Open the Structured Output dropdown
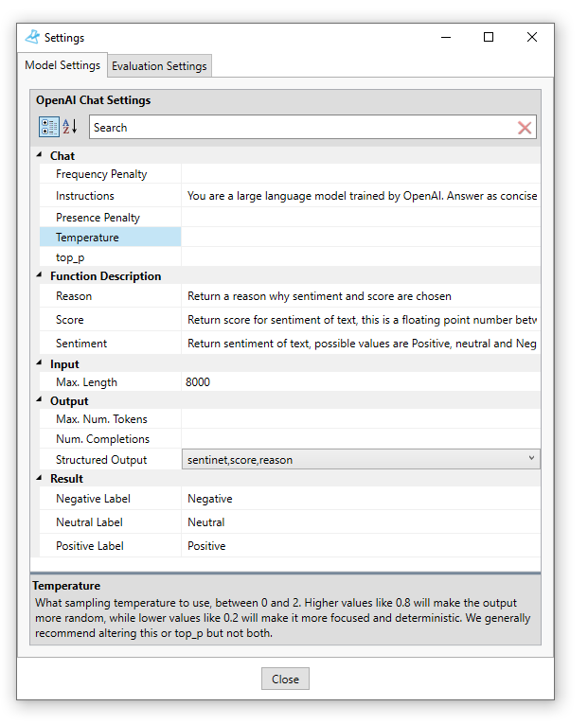This screenshot has height=724, width=588. [531, 459]
